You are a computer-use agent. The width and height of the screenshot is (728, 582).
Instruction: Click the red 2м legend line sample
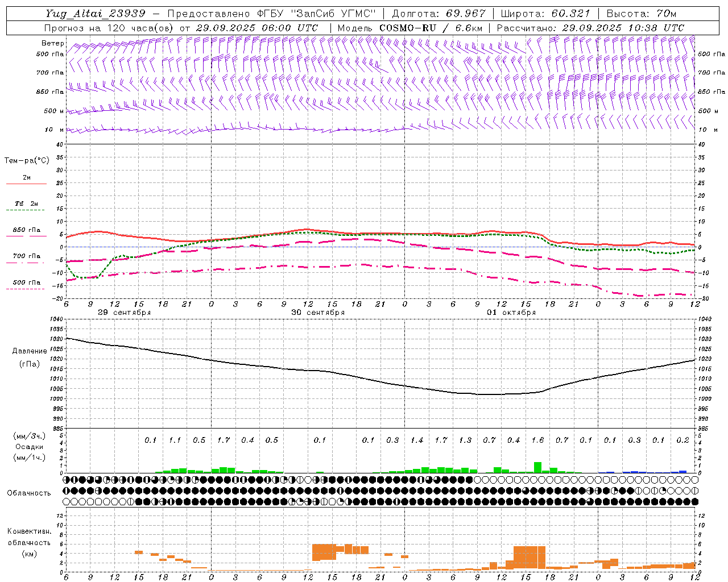click(x=26, y=184)
